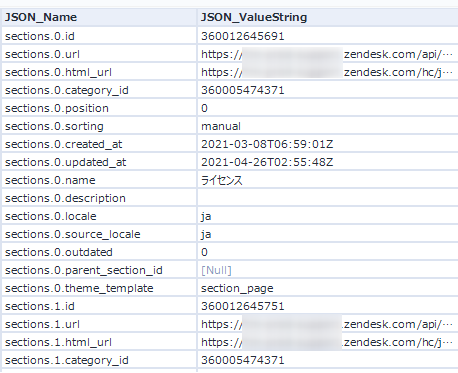The width and height of the screenshot is (458, 373).
Task: Click the empty sections.0.description value cell
Action: 328,198
